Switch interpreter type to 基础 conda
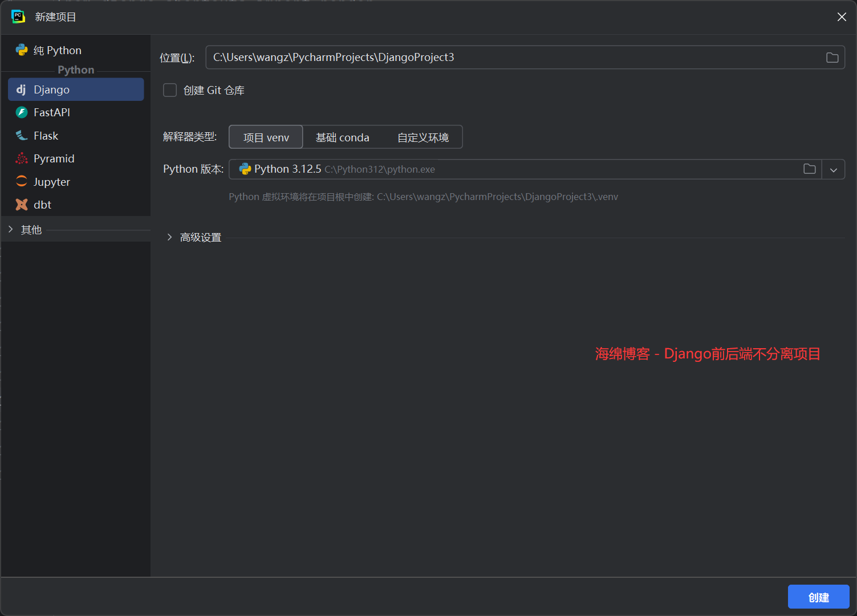This screenshot has width=857, height=616. click(342, 137)
